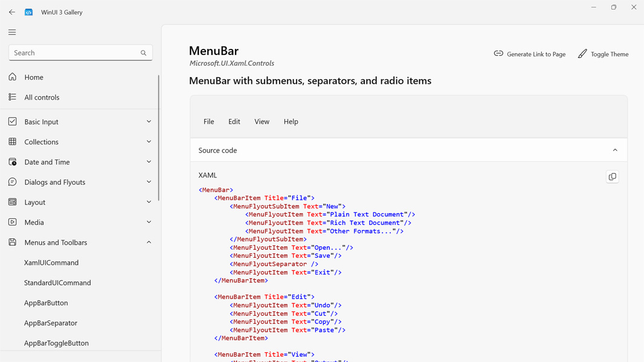Open the Edit menu in MenuBar
This screenshot has width=644, height=362.
(234, 122)
